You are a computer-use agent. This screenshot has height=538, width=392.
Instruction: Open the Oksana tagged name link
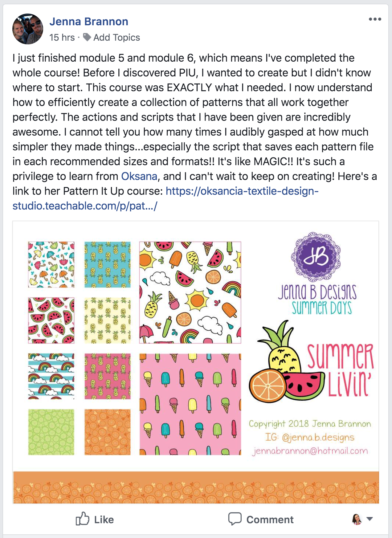pyautogui.click(x=139, y=176)
